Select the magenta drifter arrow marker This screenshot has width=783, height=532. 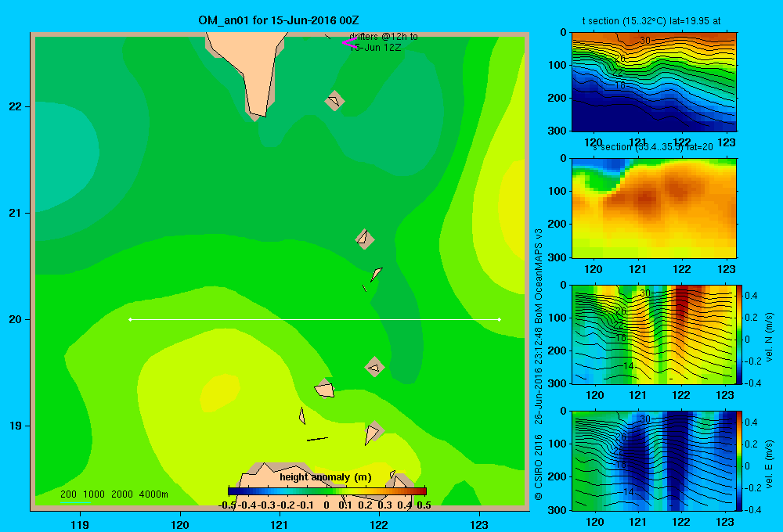tap(348, 43)
